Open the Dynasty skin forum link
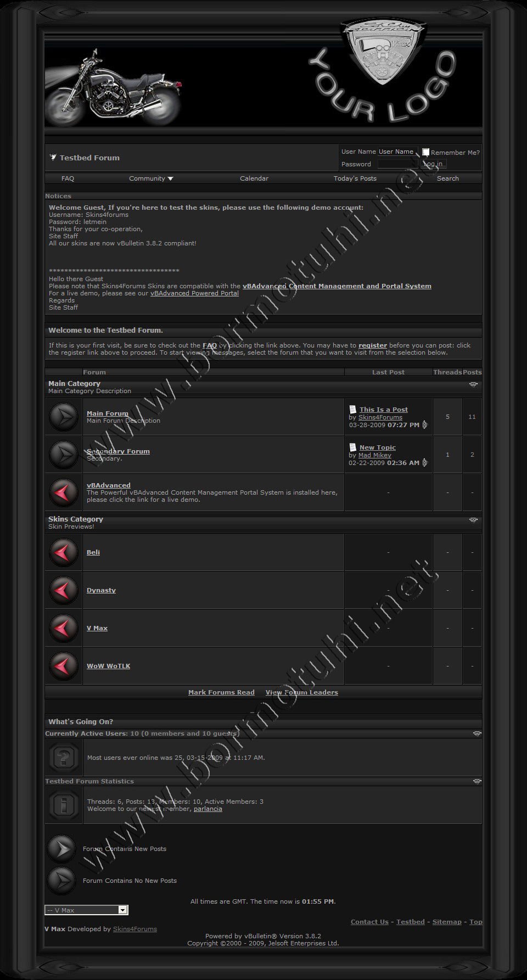This screenshot has width=527, height=980. tap(101, 590)
